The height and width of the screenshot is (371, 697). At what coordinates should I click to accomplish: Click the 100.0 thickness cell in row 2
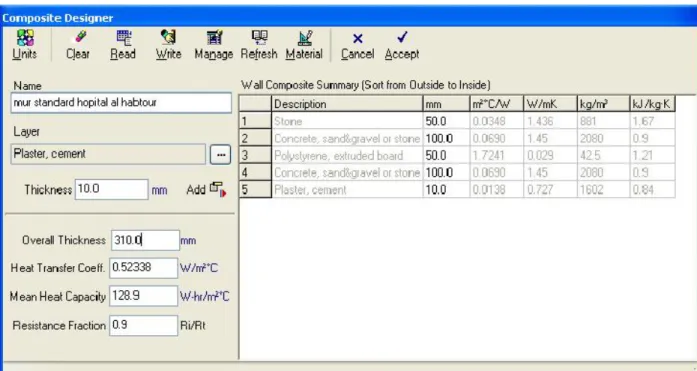pos(446,138)
